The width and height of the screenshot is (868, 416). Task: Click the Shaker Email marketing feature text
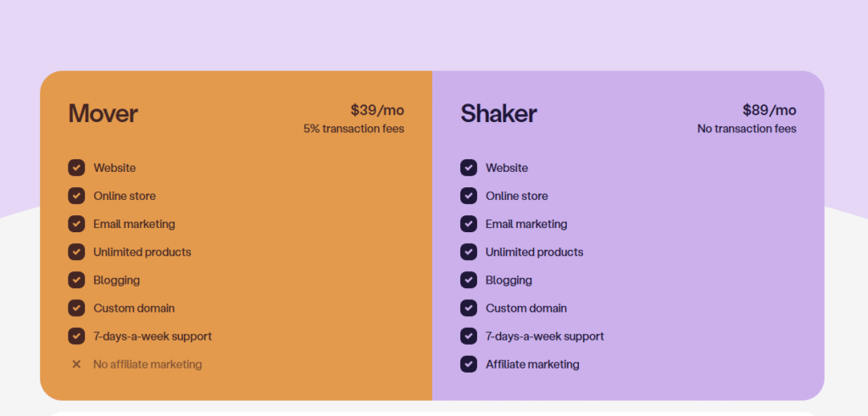[x=526, y=224]
